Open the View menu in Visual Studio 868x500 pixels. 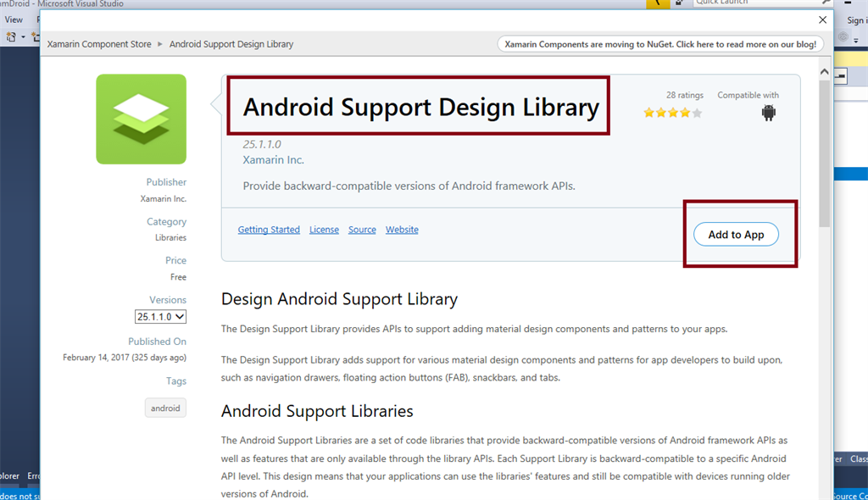coord(14,19)
